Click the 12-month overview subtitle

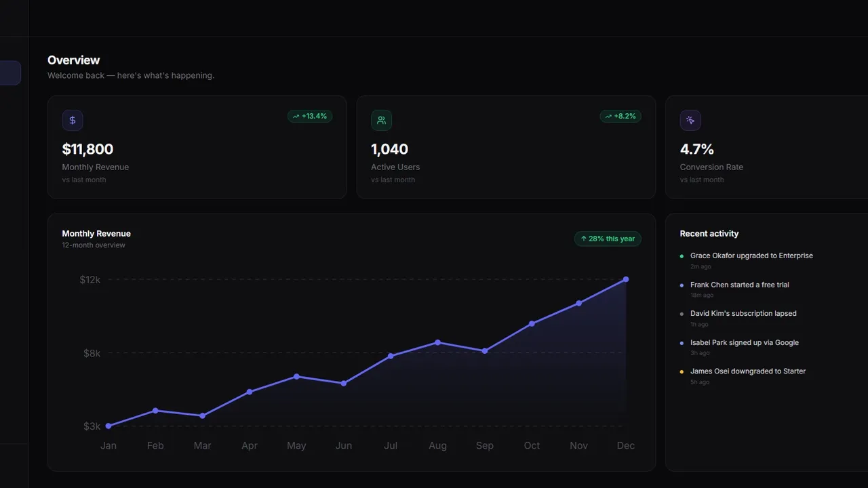click(x=94, y=245)
